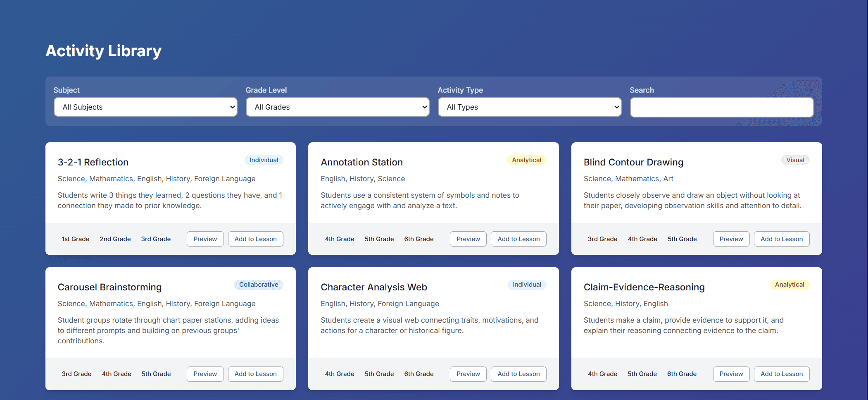Click 5th Grade label on Blind Contour Drawing
This screenshot has height=400, width=868.
(682, 239)
